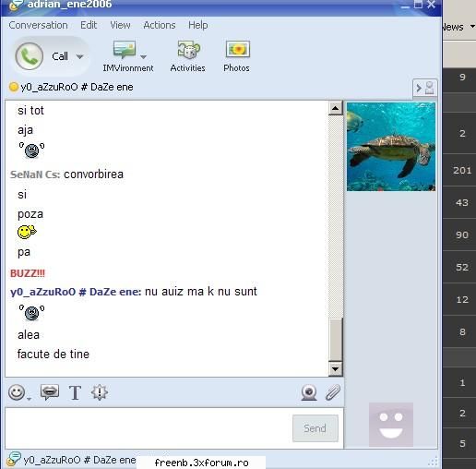Click the chat scrollbar down arrow
This screenshot has height=469, width=476.
(336, 368)
